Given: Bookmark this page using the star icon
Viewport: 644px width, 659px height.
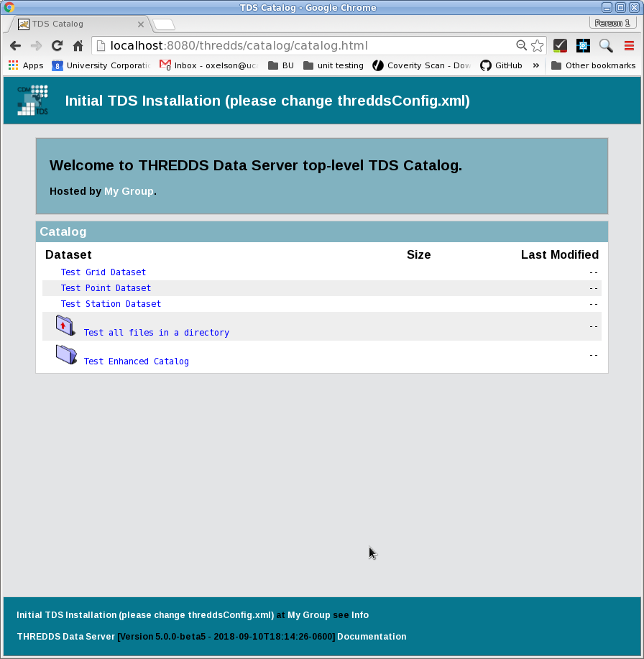Looking at the screenshot, I should point(538,45).
